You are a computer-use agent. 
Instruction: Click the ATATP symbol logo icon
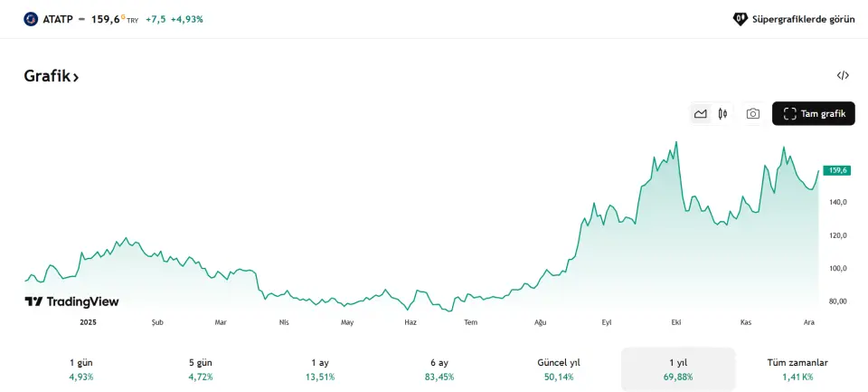tap(31, 18)
